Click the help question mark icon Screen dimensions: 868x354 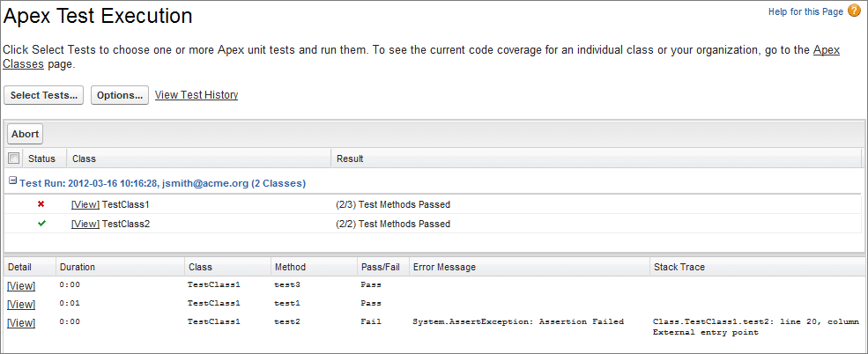point(854,11)
